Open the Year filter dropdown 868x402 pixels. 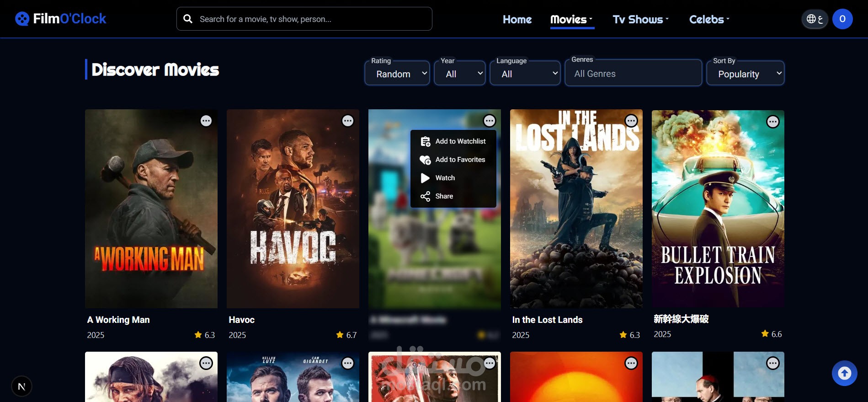point(460,74)
